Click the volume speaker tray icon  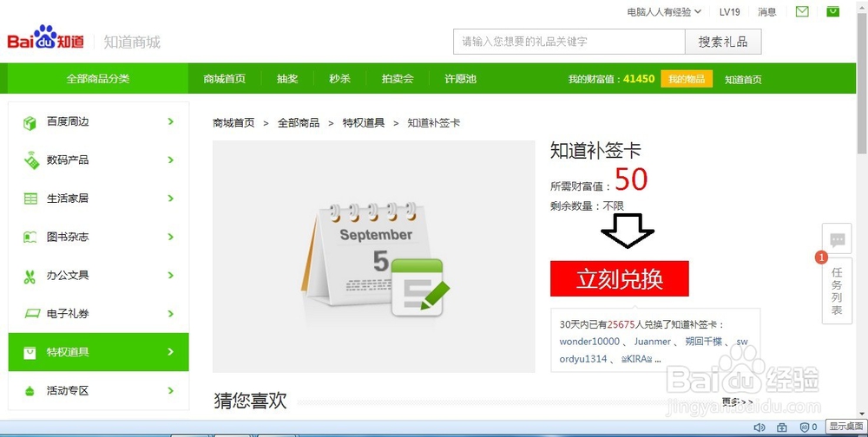tap(759, 427)
